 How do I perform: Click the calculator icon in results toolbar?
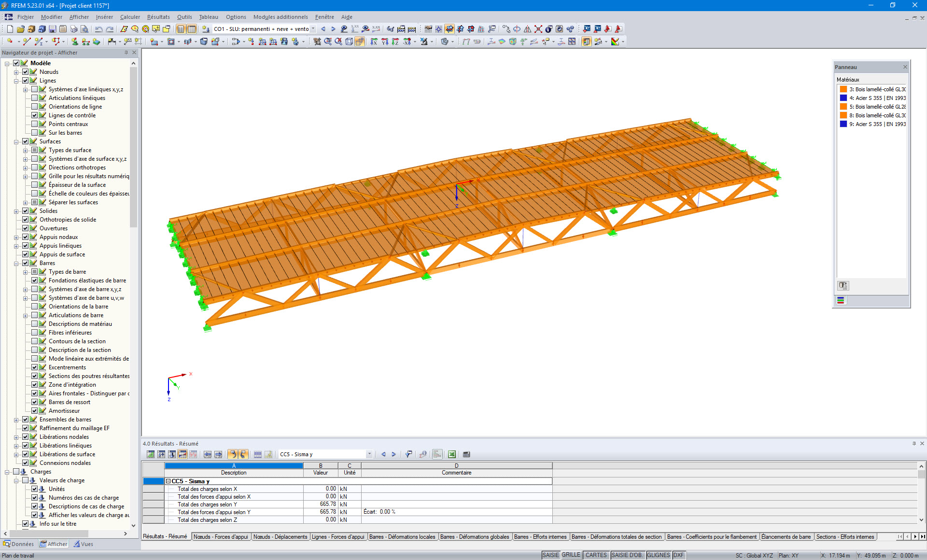click(466, 454)
